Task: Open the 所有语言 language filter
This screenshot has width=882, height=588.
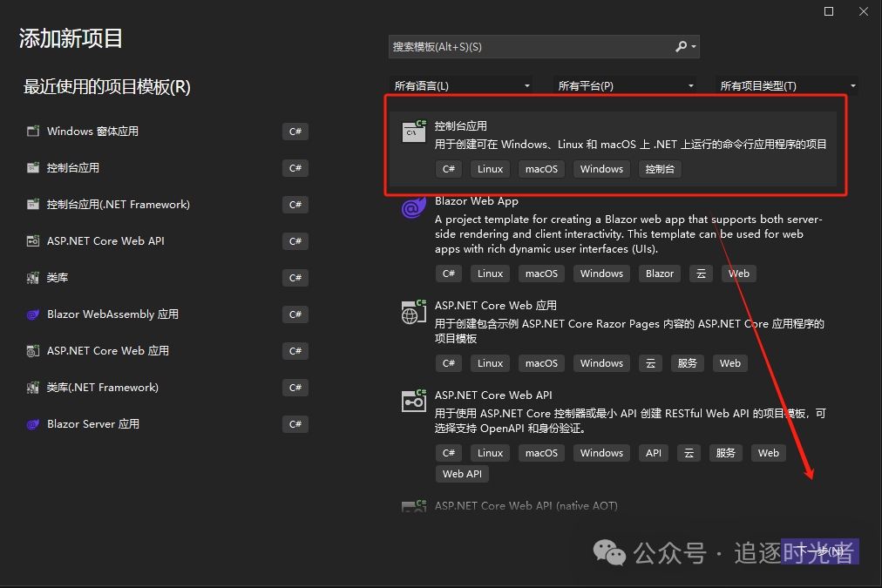Action: (x=461, y=86)
